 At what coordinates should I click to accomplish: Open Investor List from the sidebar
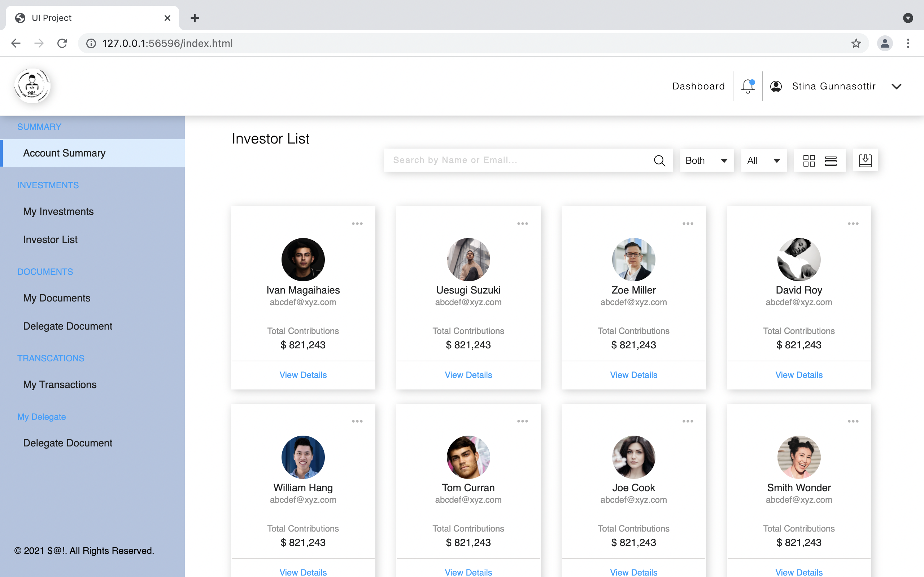pyautogui.click(x=50, y=240)
